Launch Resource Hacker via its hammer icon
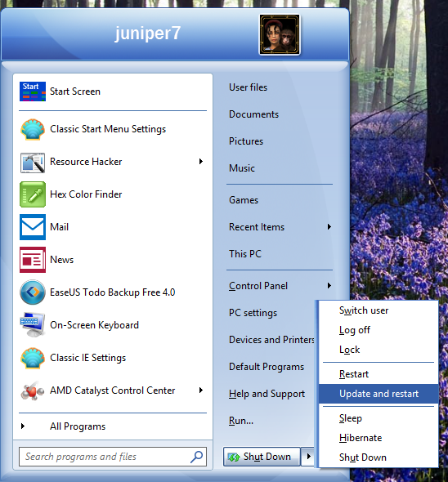The image size is (448, 482). pyautogui.click(x=33, y=162)
